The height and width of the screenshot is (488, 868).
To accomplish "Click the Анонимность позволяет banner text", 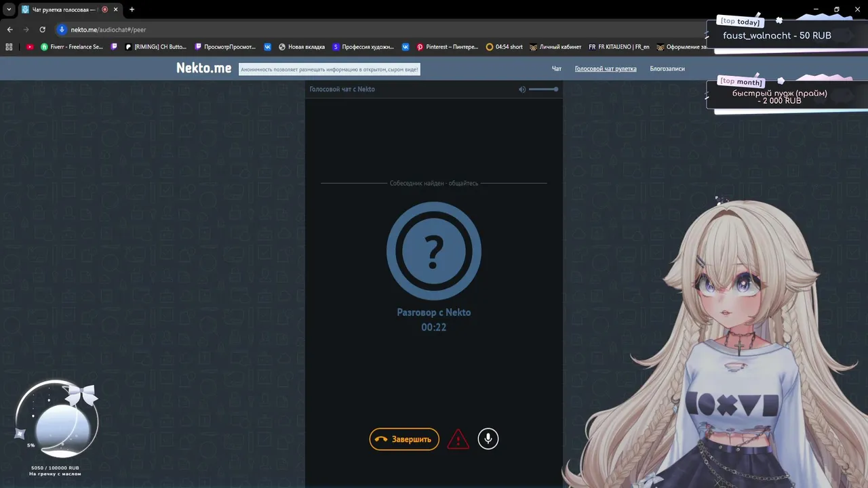I will click(x=330, y=69).
